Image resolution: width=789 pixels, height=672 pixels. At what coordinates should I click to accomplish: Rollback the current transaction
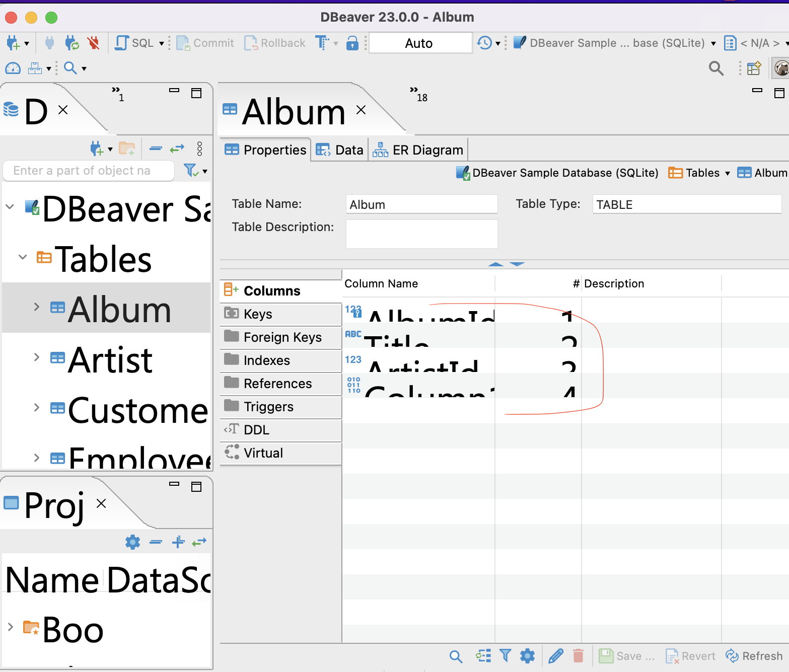coord(274,43)
